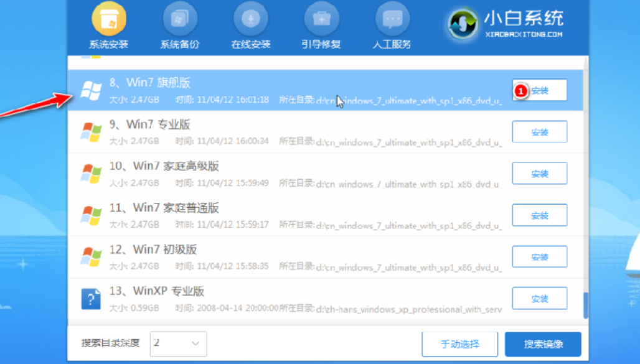Click the Win7 初级版 Windows flag icon
The image size is (640, 364).
click(x=91, y=258)
